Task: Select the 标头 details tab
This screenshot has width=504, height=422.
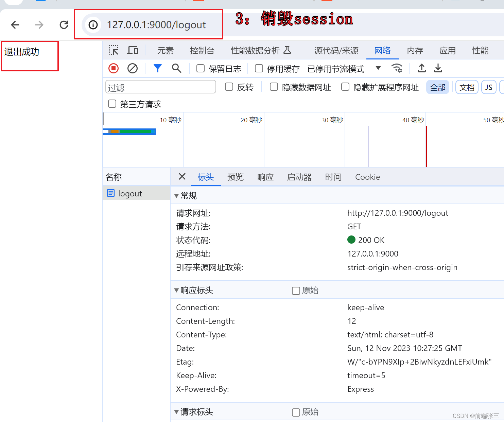Action: tap(206, 177)
